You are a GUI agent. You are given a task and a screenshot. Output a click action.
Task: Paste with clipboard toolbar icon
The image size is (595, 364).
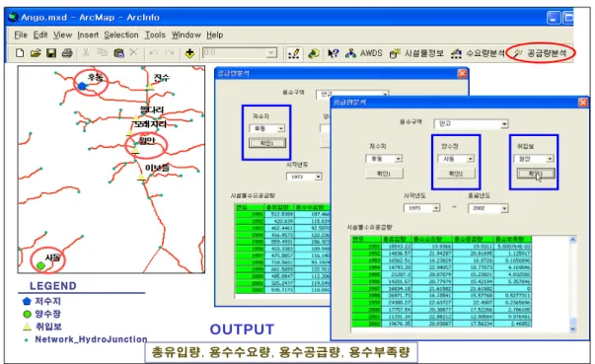point(118,53)
